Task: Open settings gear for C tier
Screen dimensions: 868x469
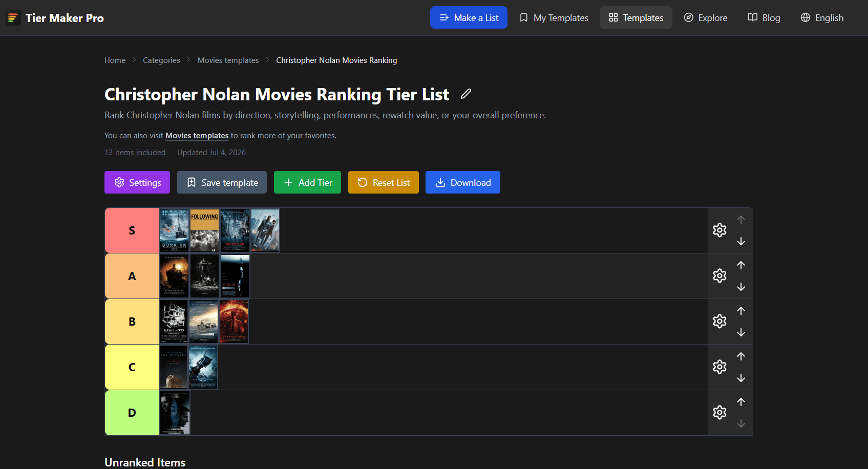Action: point(719,367)
